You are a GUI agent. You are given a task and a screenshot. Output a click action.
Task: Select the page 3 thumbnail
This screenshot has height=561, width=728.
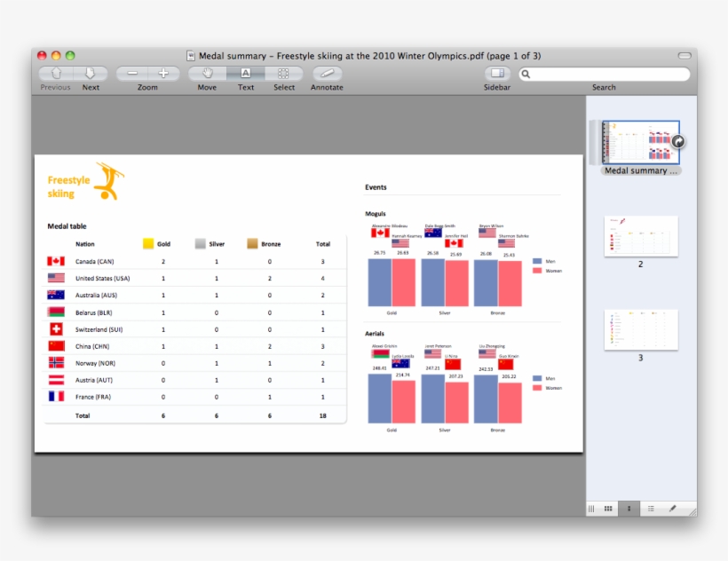pyautogui.click(x=640, y=329)
